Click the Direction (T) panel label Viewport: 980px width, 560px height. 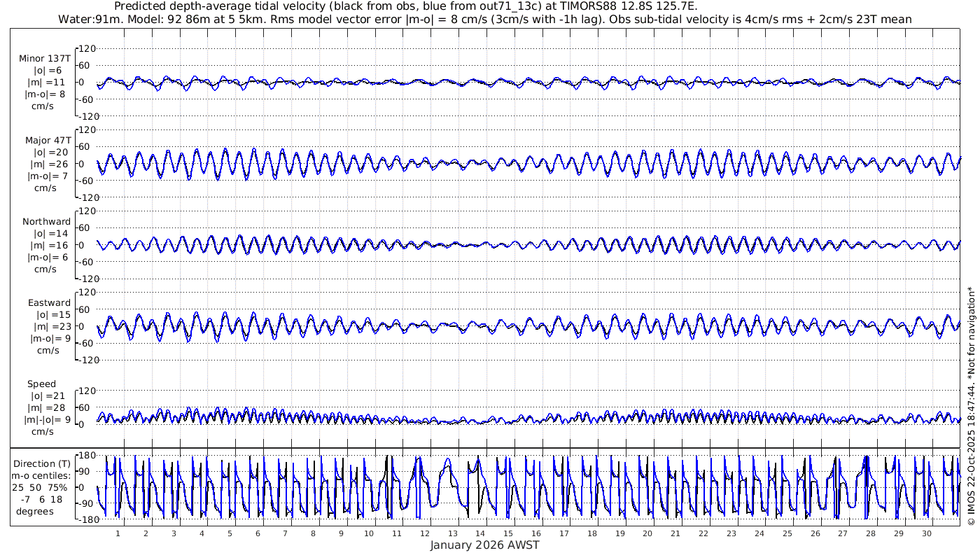point(44,463)
